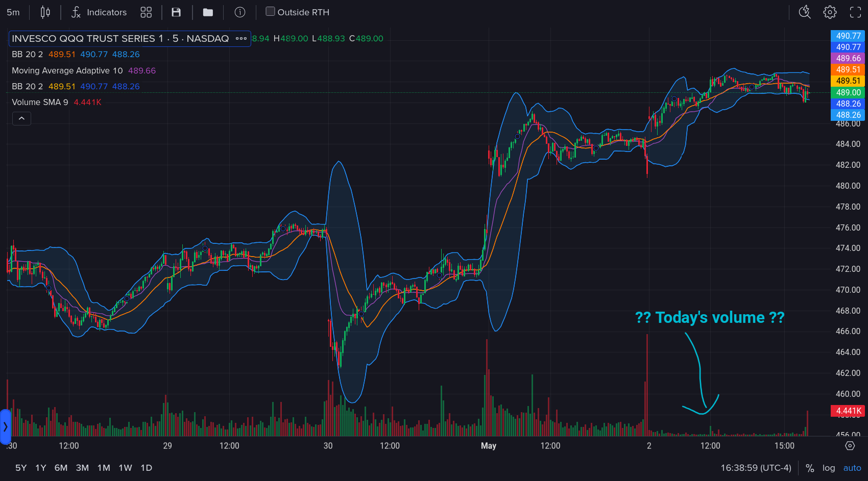Set range to 1M

(104, 468)
